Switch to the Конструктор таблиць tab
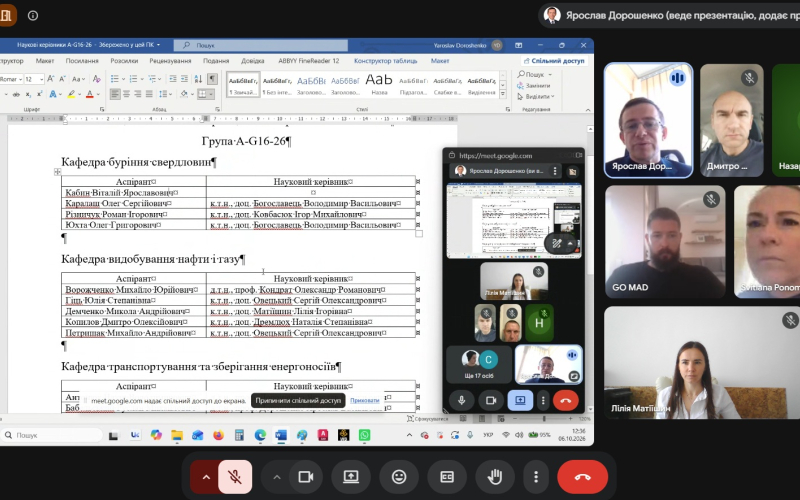Viewport: 800px width, 500px height. coord(385,61)
